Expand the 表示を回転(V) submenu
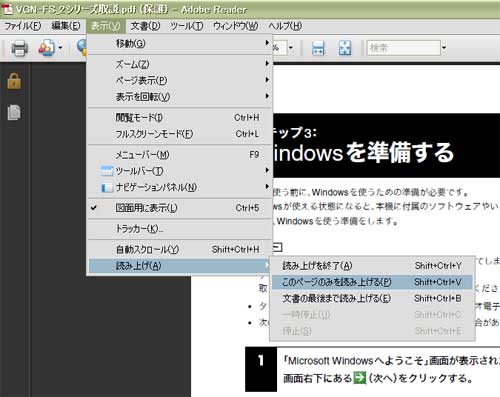 tap(180, 97)
